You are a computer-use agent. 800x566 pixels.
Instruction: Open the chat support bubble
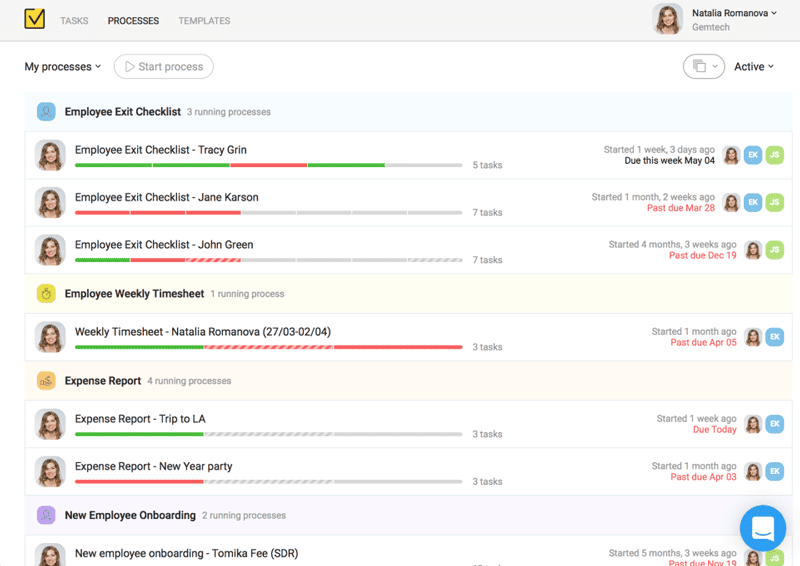click(x=762, y=528)
